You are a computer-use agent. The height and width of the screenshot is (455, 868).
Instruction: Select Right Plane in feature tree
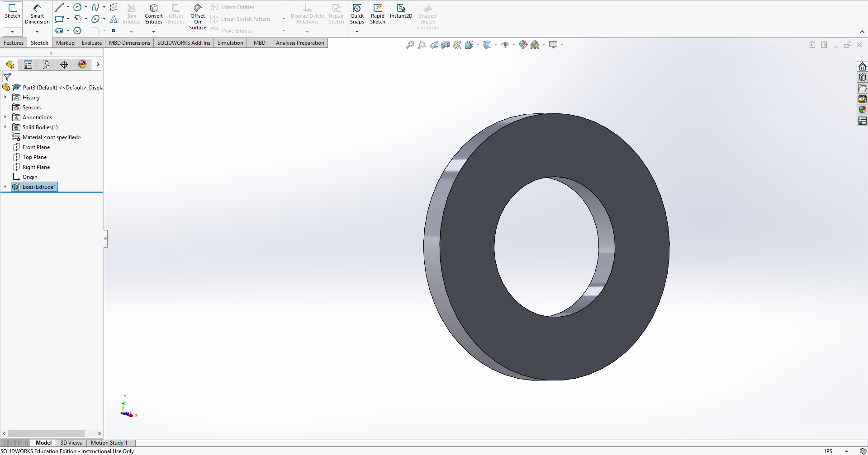[x=36, y=167]
